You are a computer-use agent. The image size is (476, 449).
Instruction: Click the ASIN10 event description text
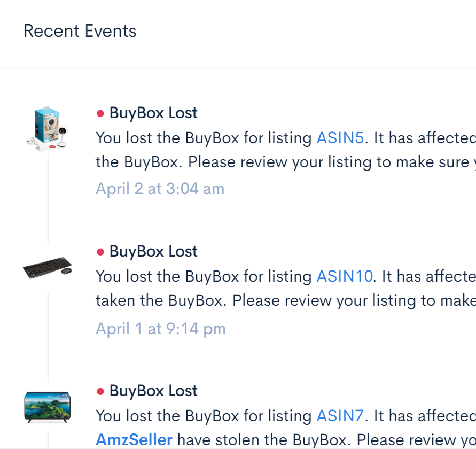(x=286, y=289)
